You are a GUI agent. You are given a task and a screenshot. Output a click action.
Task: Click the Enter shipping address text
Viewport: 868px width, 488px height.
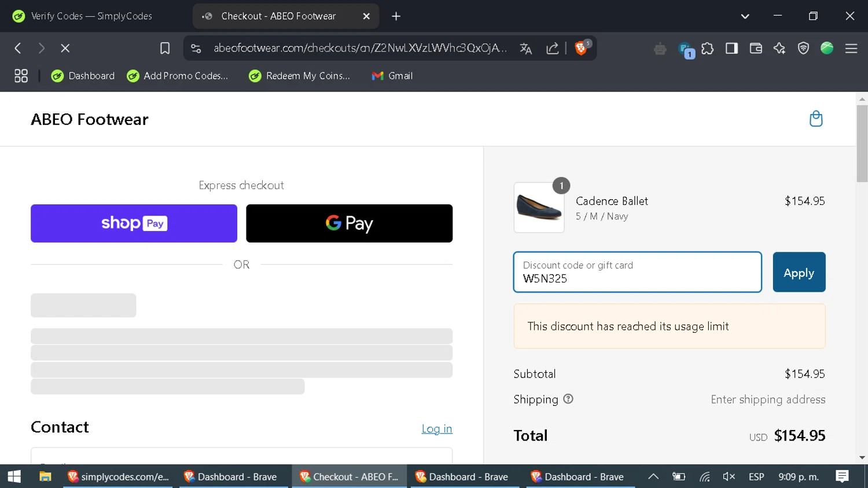click(768, 399)
